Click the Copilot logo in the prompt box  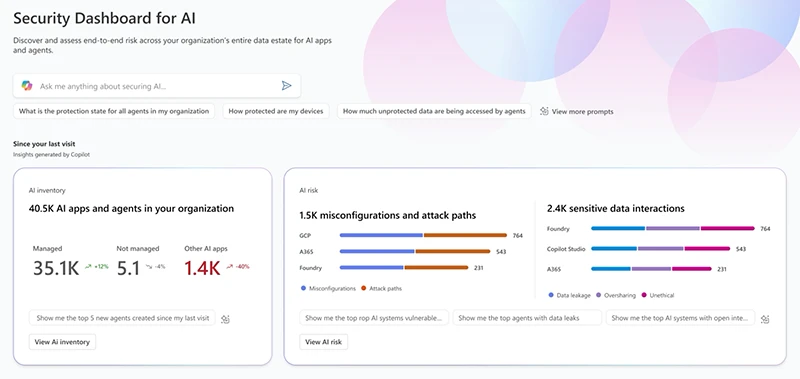tap(27, 86)
